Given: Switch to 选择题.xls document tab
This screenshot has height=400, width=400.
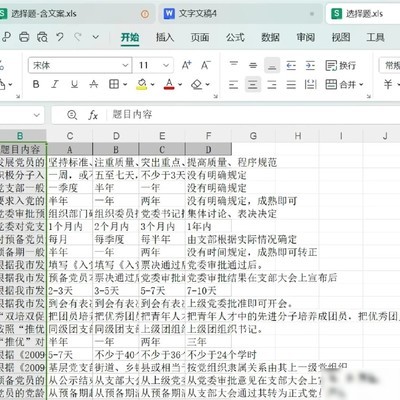Looking at the screenshot, I should [x=363, y=14].
